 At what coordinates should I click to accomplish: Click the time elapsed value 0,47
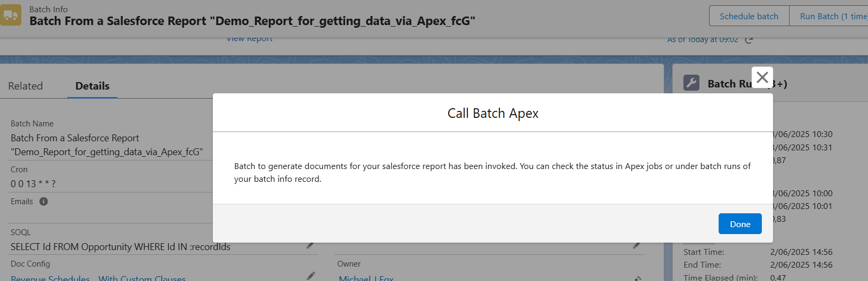point(778,277)
